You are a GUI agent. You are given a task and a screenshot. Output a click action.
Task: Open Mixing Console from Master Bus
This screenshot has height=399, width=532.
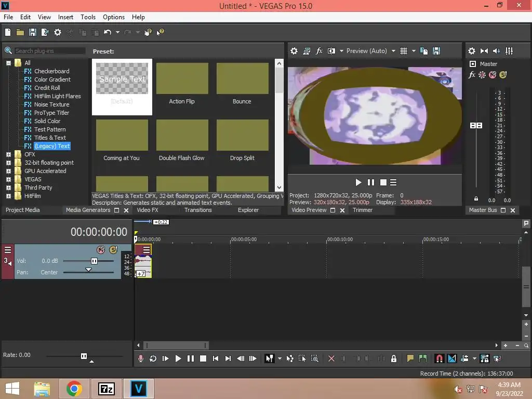point(509,51)
